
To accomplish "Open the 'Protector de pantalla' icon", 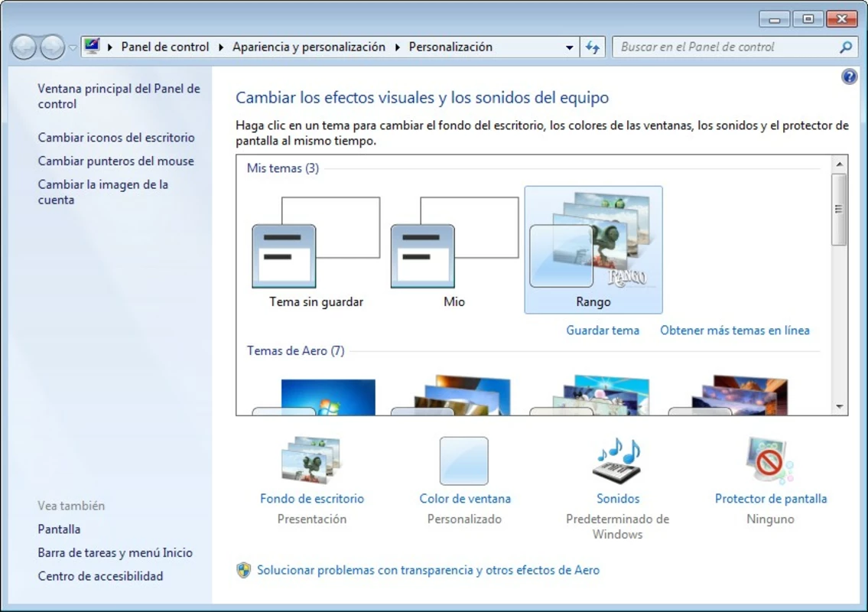I will (x=770, y=461).
